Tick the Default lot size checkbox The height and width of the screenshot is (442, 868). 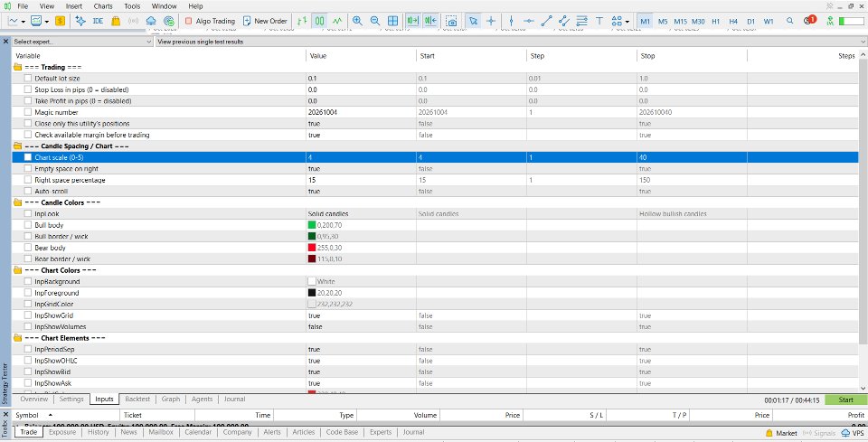[x=28, y=79]
